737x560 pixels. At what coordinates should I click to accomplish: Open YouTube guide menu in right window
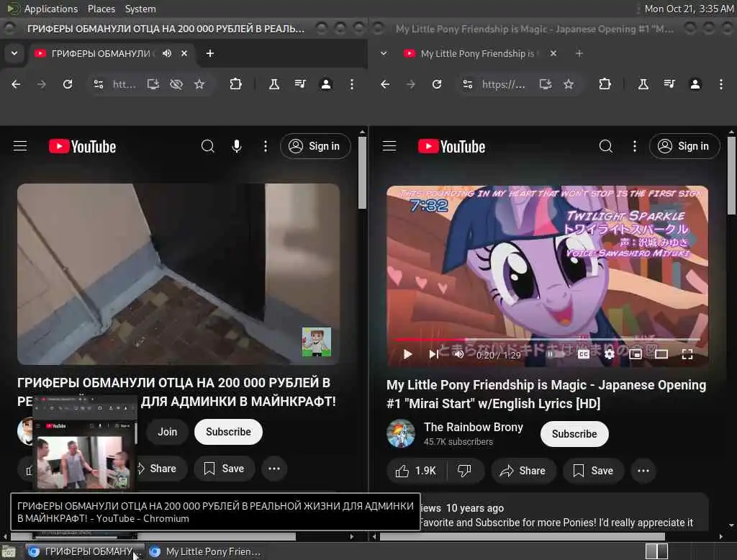tap(389, 146)
